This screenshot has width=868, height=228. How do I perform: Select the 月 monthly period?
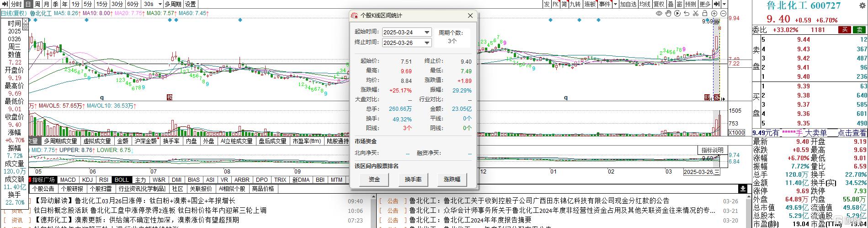pos(46,4)
